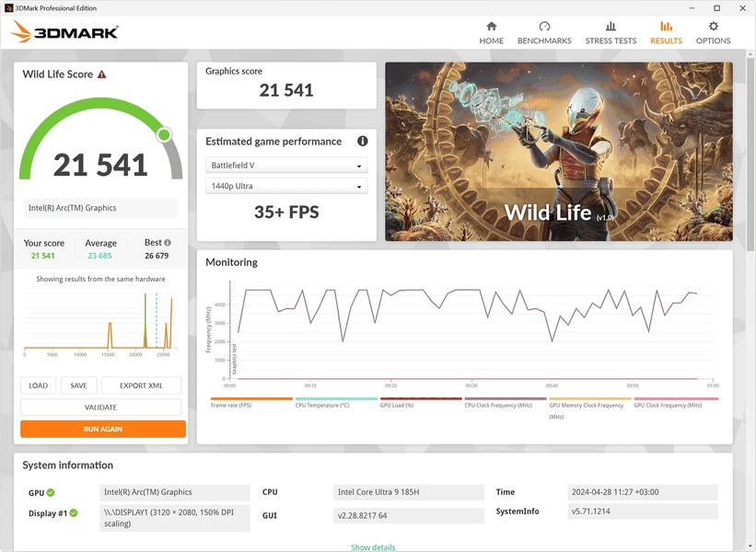Viewport: 756px width, 552px height.
Task: Open the Options gear icon
Action: pyautogui.click(x=713, y=27)
